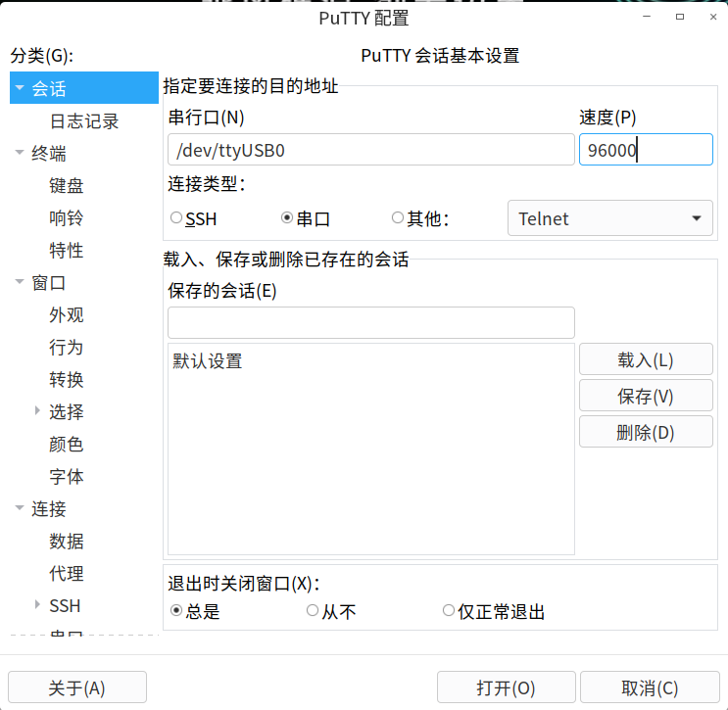Screen dimensions: 728x710
Task: Open the 连接 settings page
Action: [49, 509]
